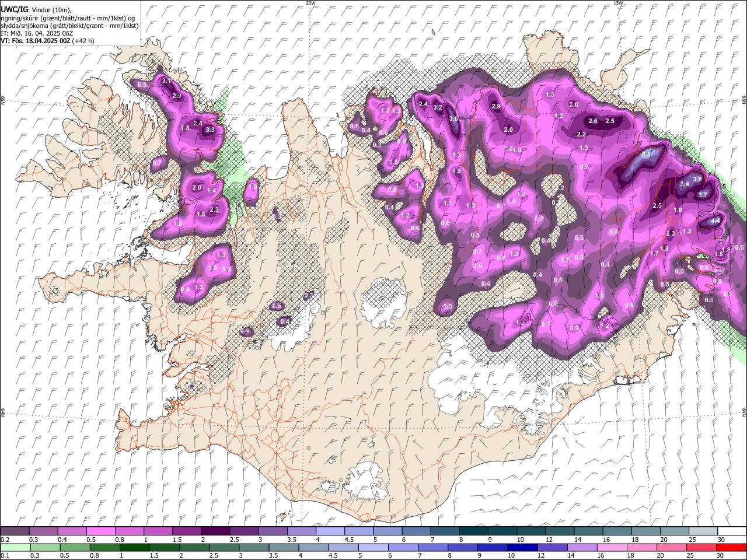
Task: Click the '3.2' value on the map
Action: click(x=437, y=108)
